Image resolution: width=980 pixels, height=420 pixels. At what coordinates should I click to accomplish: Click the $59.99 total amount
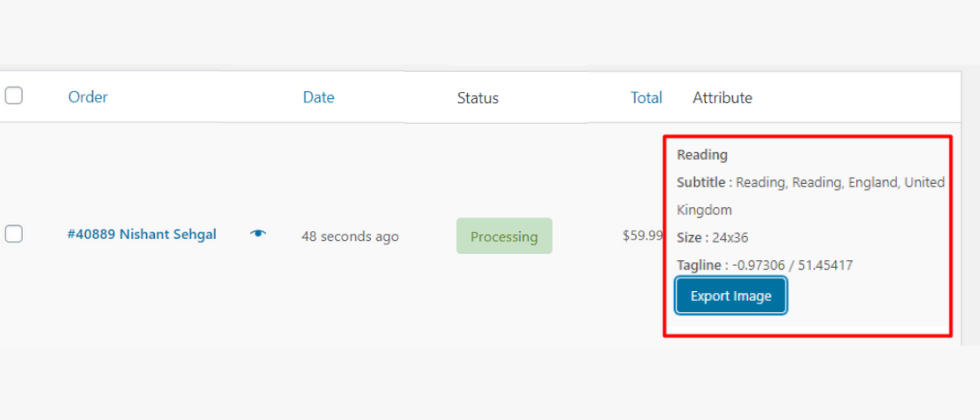642,236
